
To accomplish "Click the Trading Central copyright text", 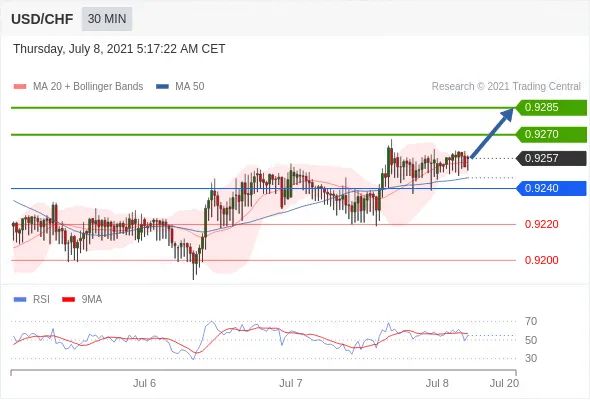I will click(506, 86).
